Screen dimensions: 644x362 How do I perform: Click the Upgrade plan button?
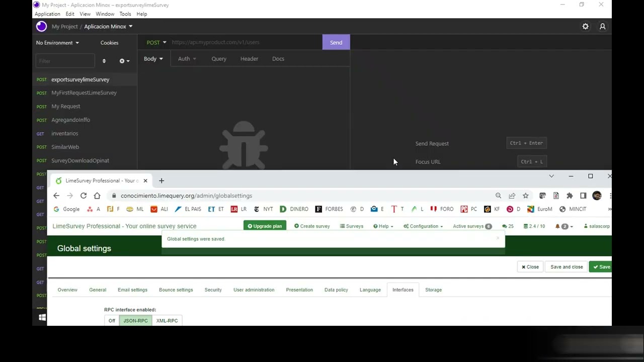[265, 226]
